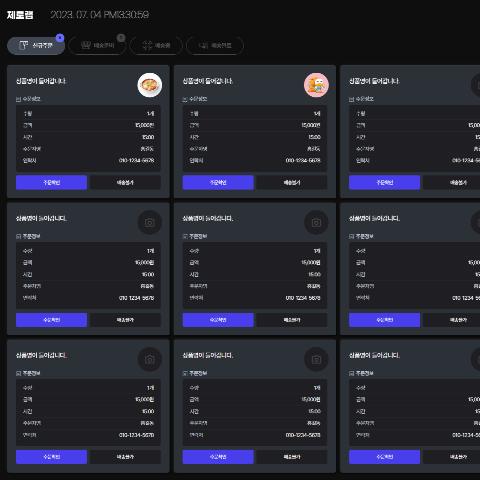Click the phone number row on the top-left card
This screenshot has height=480, width=480.
tap(88, 160)
